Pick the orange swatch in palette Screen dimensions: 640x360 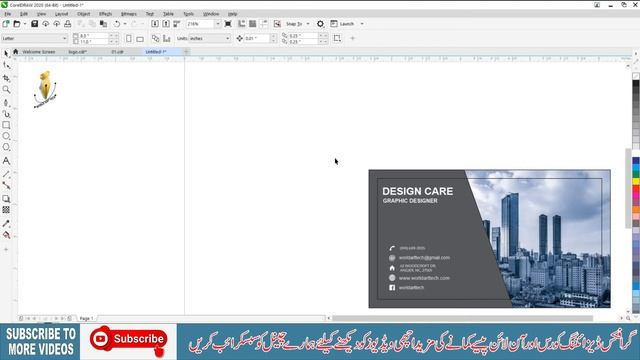(636, 209)
